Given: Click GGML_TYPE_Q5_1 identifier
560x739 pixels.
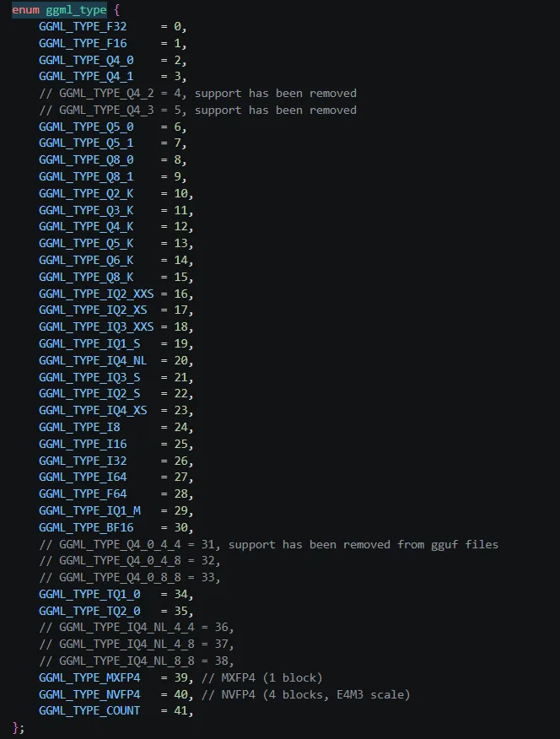Looking at the screenshot, I should tap(86, 143).
